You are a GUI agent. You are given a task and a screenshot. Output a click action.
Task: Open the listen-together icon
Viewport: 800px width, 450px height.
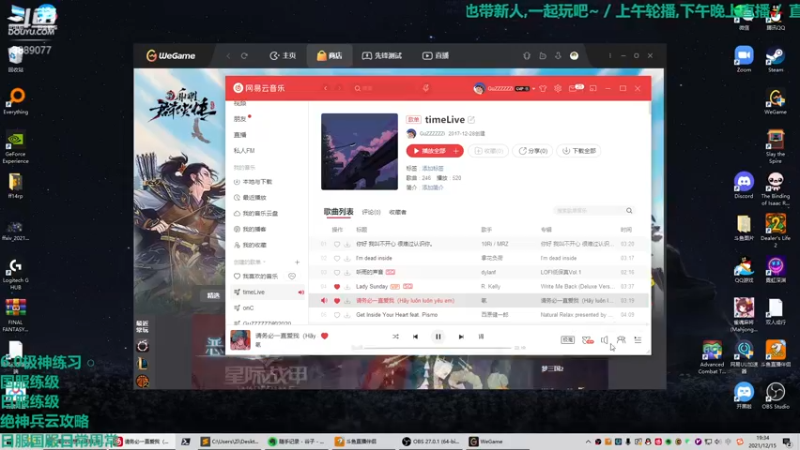tap(621, 340)
